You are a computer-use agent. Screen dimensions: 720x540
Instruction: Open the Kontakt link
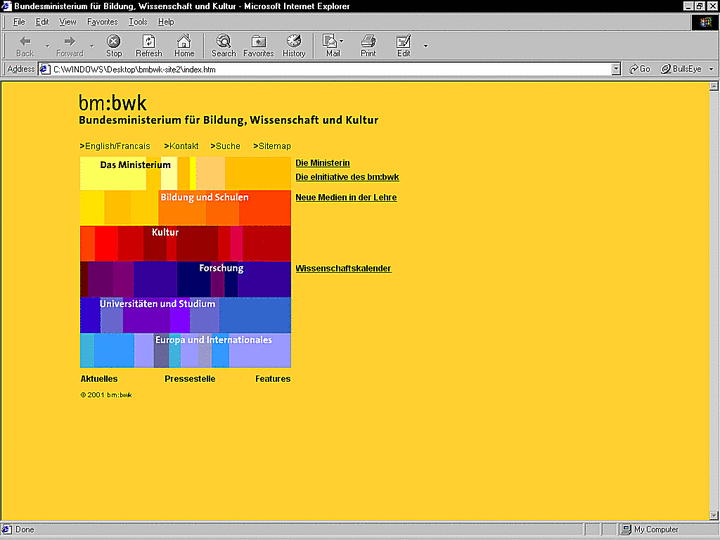coord(181,146)
